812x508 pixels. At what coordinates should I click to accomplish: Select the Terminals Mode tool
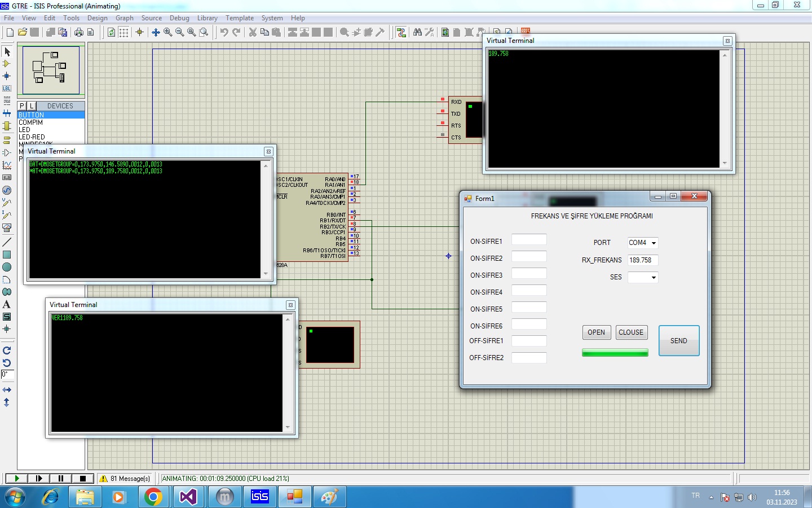[7, 139]
